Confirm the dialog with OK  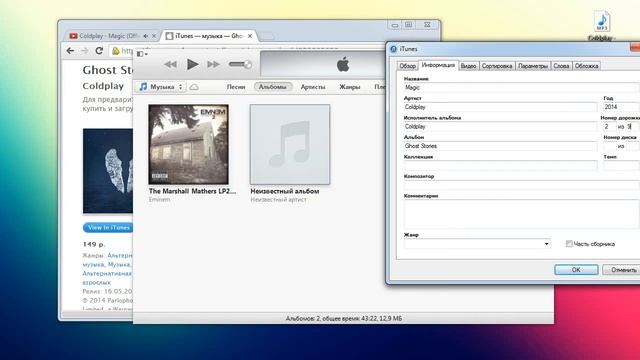(576, 270)
